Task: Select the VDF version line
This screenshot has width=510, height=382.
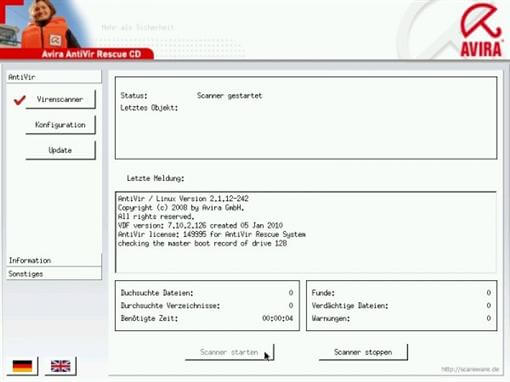Action: point(200,225)
